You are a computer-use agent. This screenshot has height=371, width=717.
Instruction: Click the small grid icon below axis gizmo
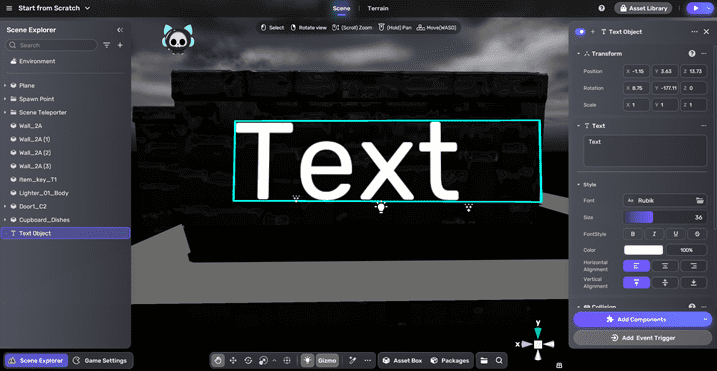(x=559, y=366)
